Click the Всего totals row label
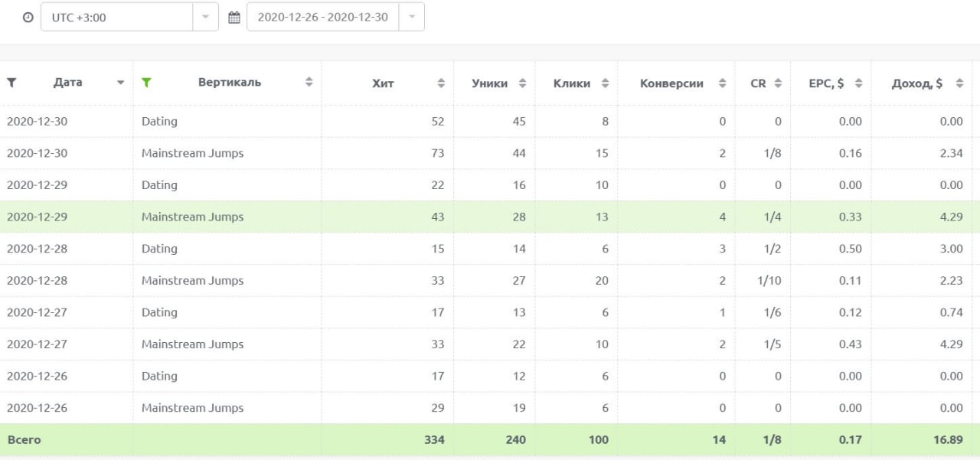 pyautogui.click(x=24, y=440)
